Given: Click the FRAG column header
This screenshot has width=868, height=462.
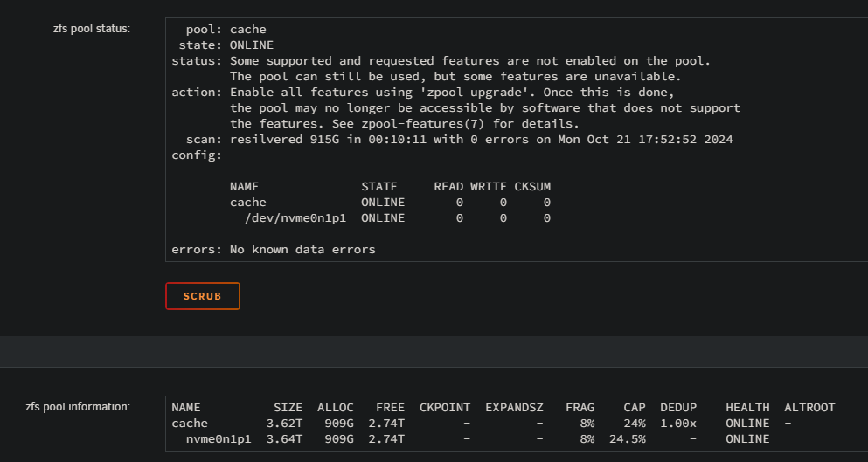Looking at the screenshot, I should tap(580, 408).
